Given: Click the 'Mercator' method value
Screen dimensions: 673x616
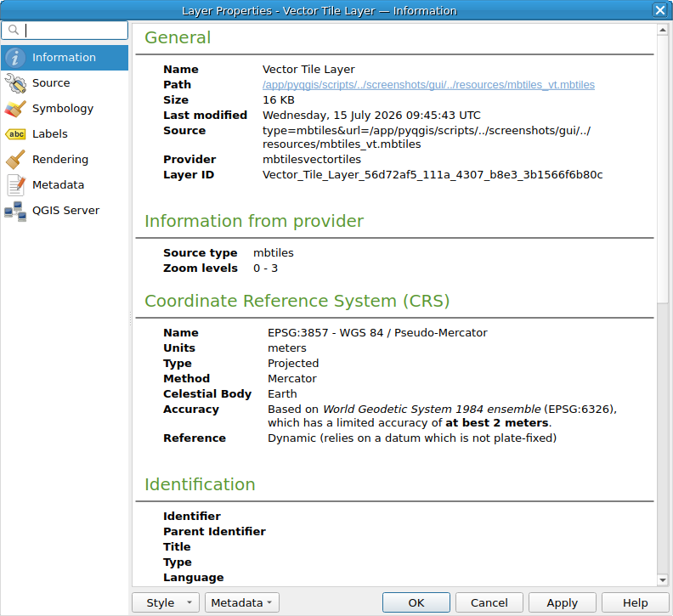Looking at the screenshot, I should coord(291,379).
